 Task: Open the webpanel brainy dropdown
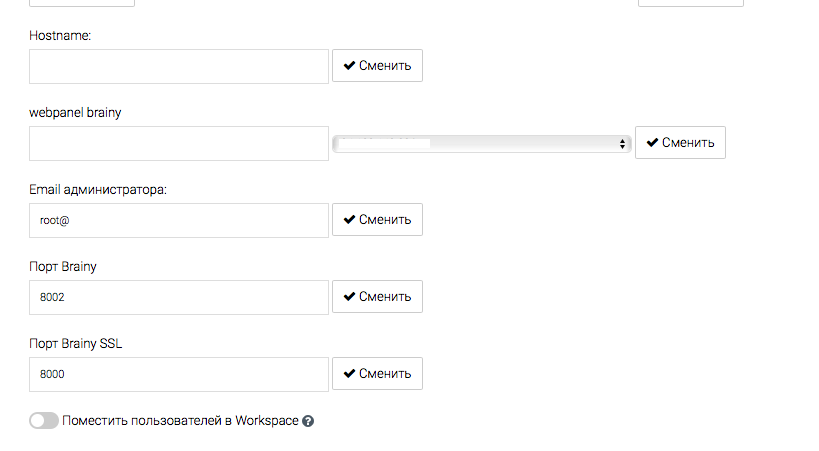[x=481, y=144]
